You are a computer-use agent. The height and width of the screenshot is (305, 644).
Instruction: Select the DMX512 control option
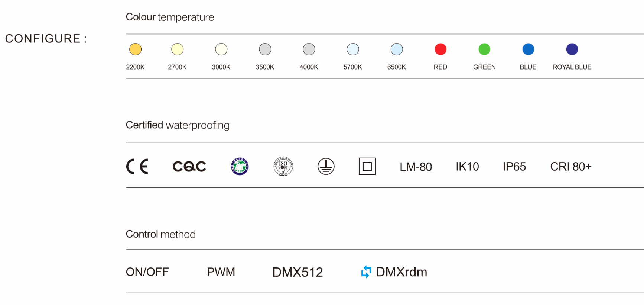click(297, 272)
